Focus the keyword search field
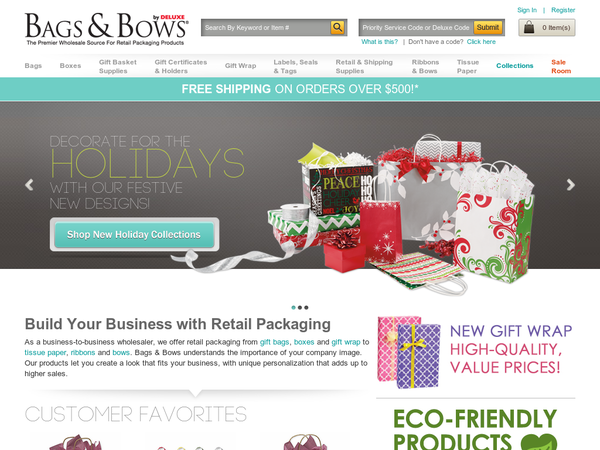Screen dimensions: 600x450 click(267, 28)
